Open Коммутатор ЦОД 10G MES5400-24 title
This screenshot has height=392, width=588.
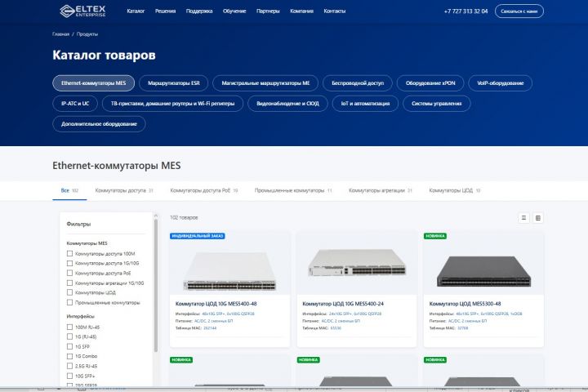coord(343,304)
